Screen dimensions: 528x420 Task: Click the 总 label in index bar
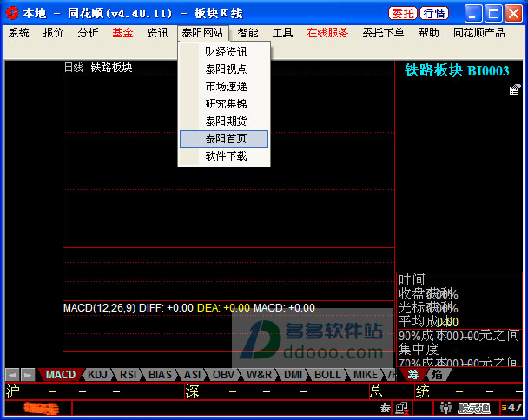(376, 391)
